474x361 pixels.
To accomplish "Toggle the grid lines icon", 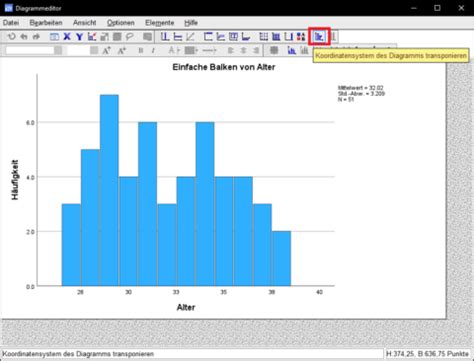I will [263, 37].
